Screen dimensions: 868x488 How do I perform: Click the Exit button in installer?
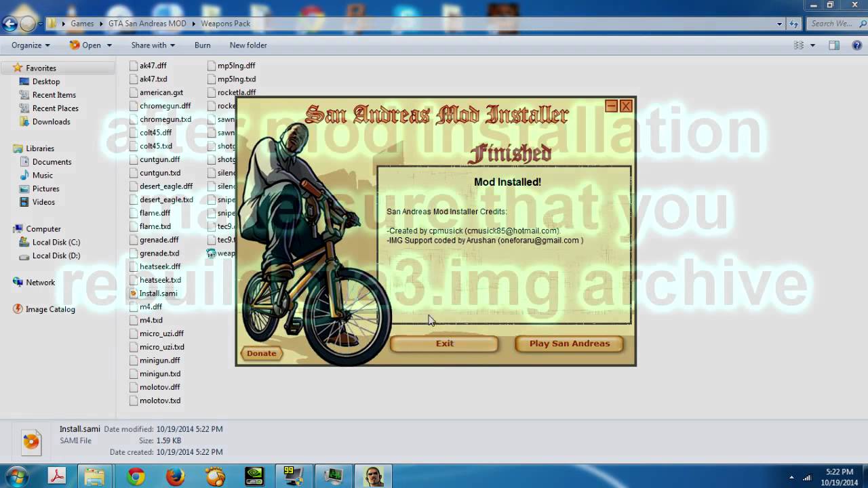(x=444, y=344)
